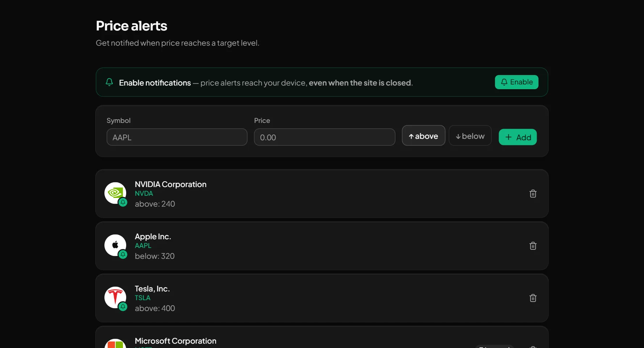The width and height of the screenshot is (644, 348).
Task: Click the NVDA ticker symbol
Action: click(144, 194)
